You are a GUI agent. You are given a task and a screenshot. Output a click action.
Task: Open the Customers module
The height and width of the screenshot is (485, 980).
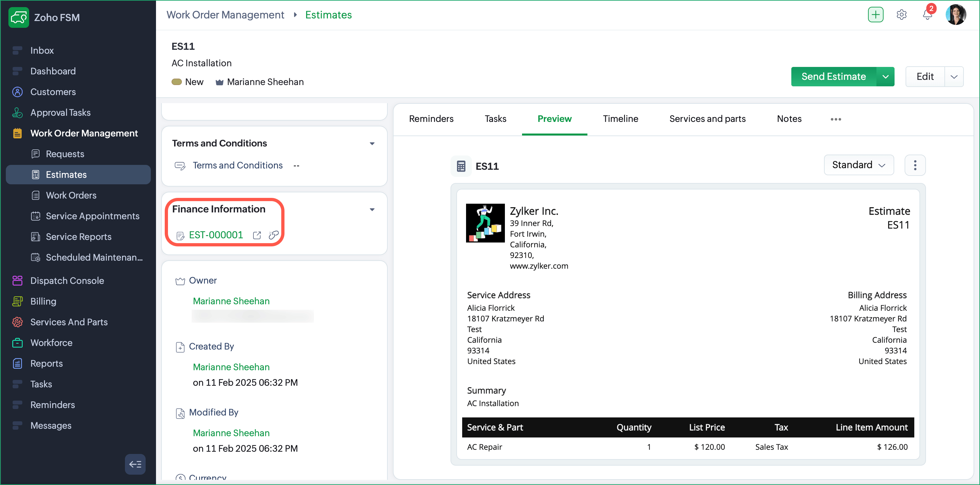[53, 92]
